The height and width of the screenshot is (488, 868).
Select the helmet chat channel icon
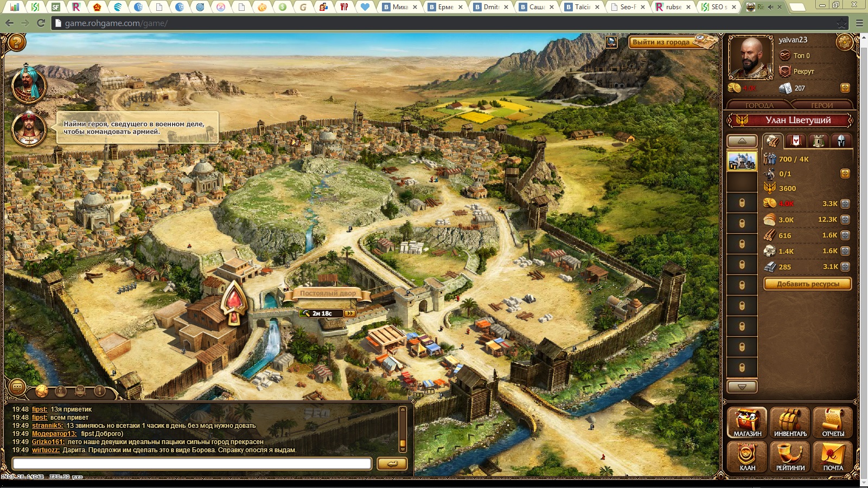[61, 390]
